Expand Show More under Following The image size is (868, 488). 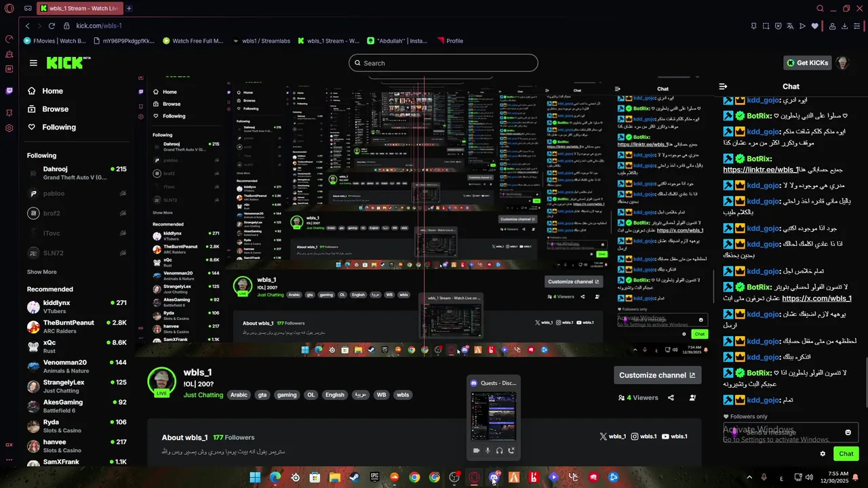[41, 272]
